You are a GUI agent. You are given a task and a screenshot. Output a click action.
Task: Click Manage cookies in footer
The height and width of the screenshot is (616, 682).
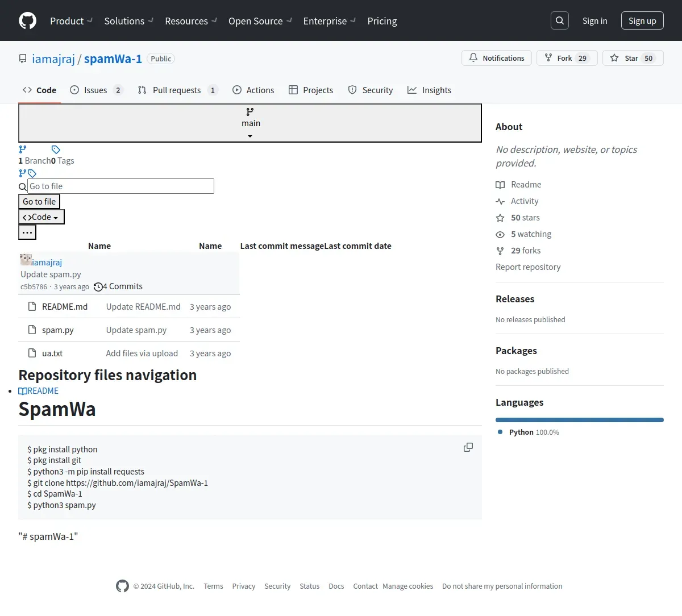pyautogui.click(x=407, y=586)
